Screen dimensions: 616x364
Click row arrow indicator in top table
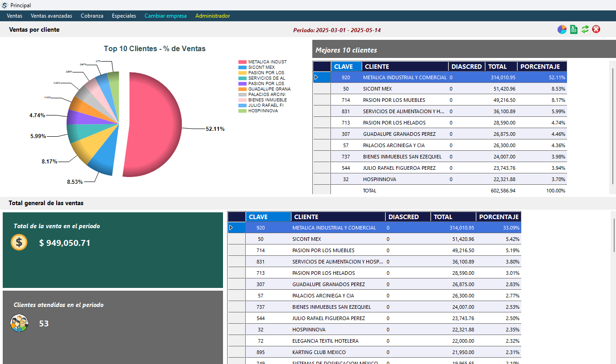pos(316,77)
